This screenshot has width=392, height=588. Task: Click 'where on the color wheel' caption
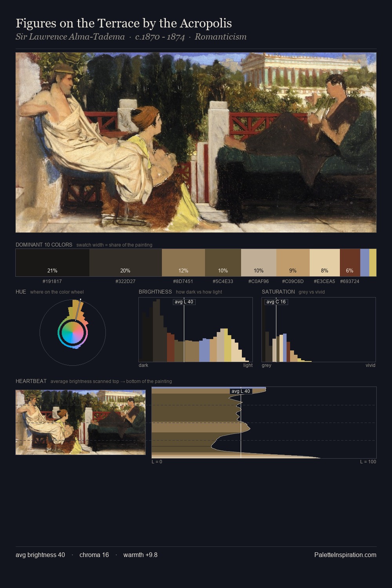pyautogui.click(x=57, y=292)
